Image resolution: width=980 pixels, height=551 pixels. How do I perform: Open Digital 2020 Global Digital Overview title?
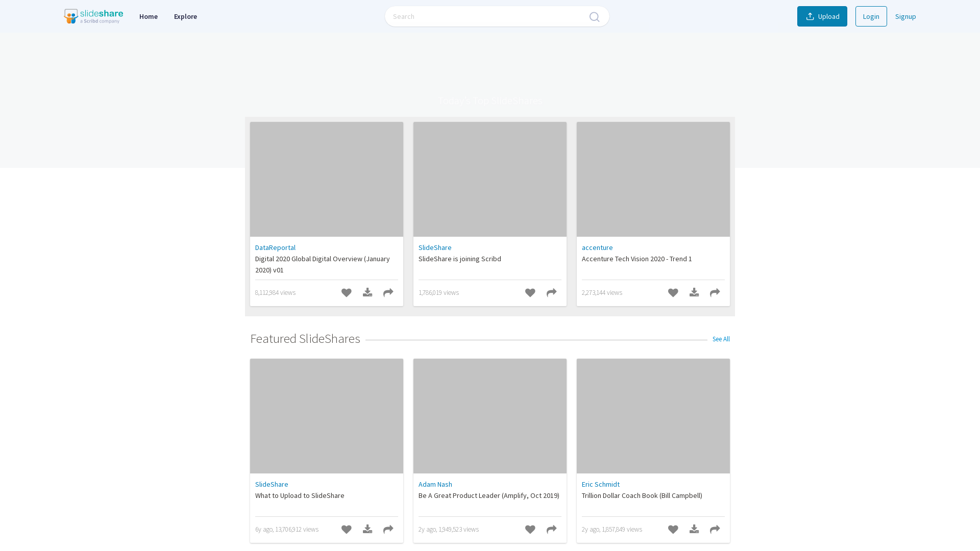(323, 264)
